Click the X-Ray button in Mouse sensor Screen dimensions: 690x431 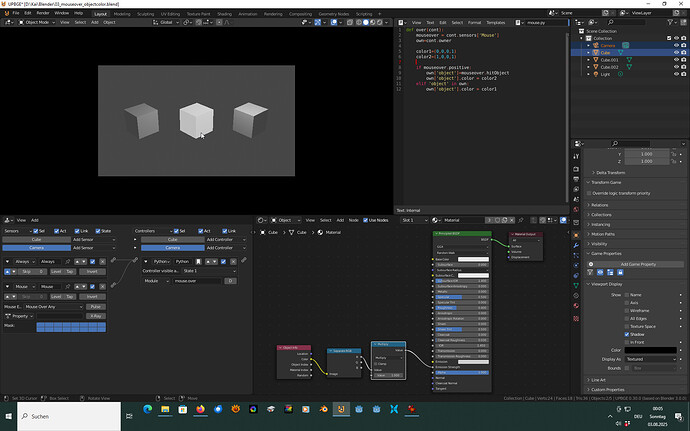pos(96,316)
